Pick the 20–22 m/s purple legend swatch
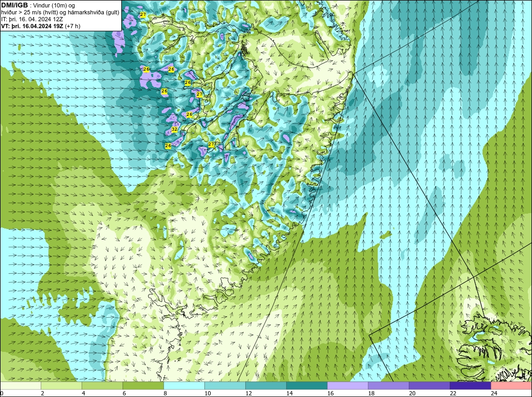 coord(429,385)
